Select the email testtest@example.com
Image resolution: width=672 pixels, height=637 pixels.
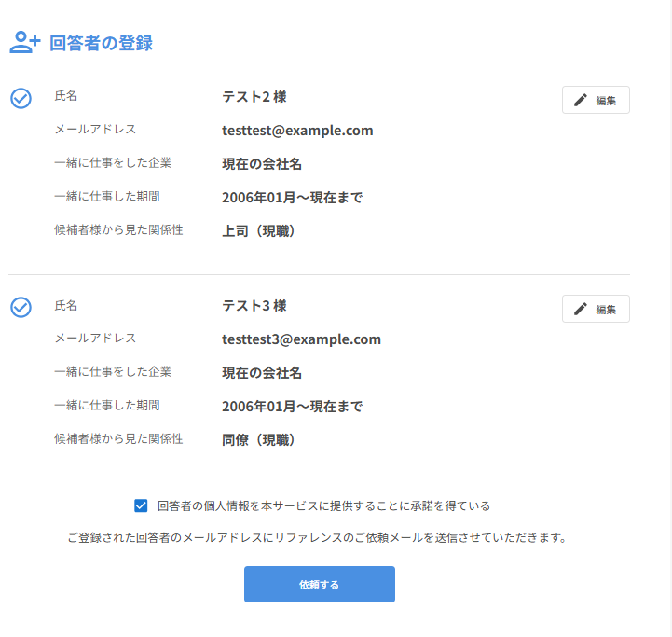(297, 131)
